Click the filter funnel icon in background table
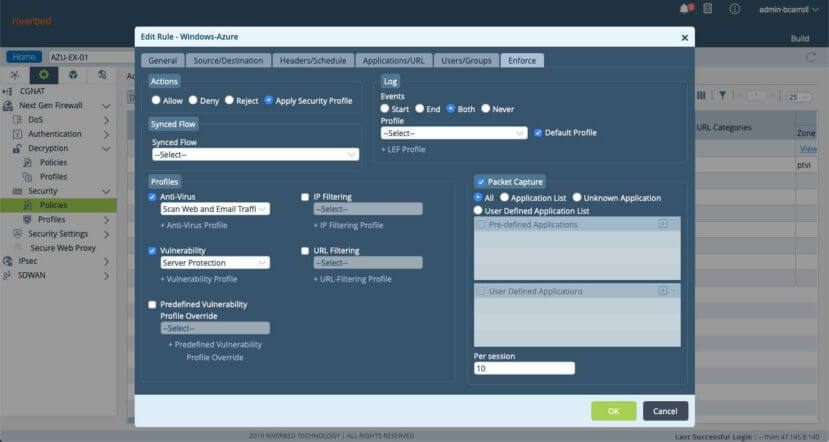The height and width of the screenshot is (442, 829). 722,95
